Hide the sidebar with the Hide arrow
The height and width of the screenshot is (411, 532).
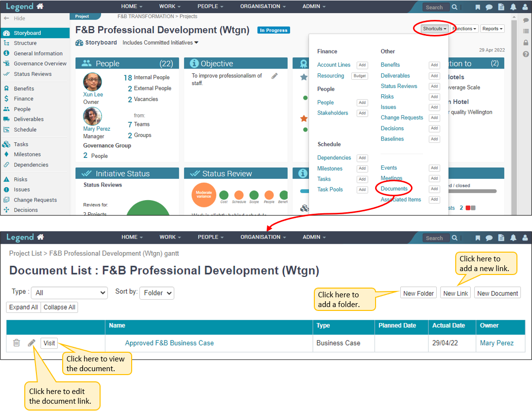pyautogui.click(x=15, y=18)
